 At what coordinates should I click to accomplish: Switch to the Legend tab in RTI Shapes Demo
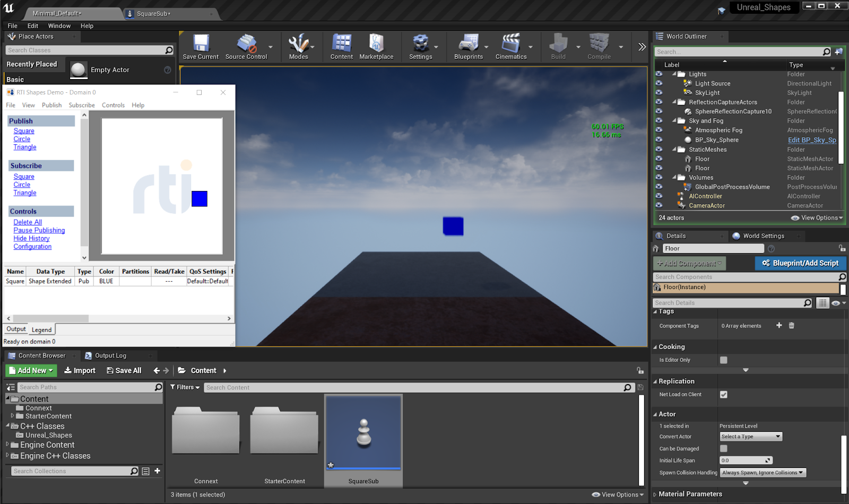coord(41,329)
